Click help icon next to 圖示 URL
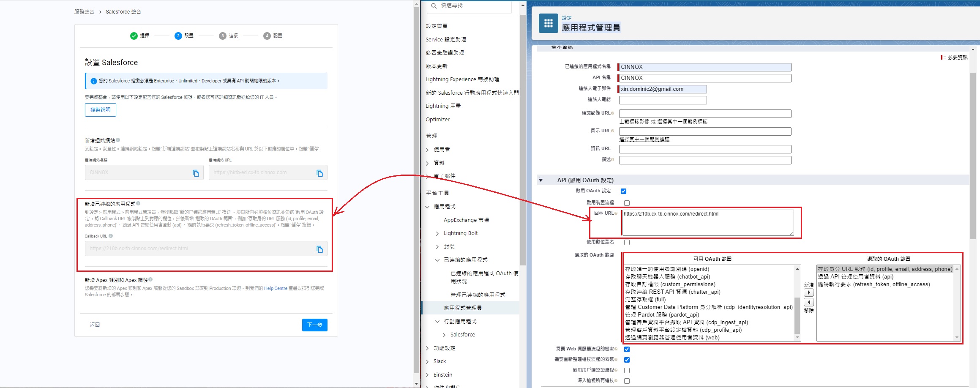Image resolution: width=980 pixels, height=388 pixels. point(612,131)
